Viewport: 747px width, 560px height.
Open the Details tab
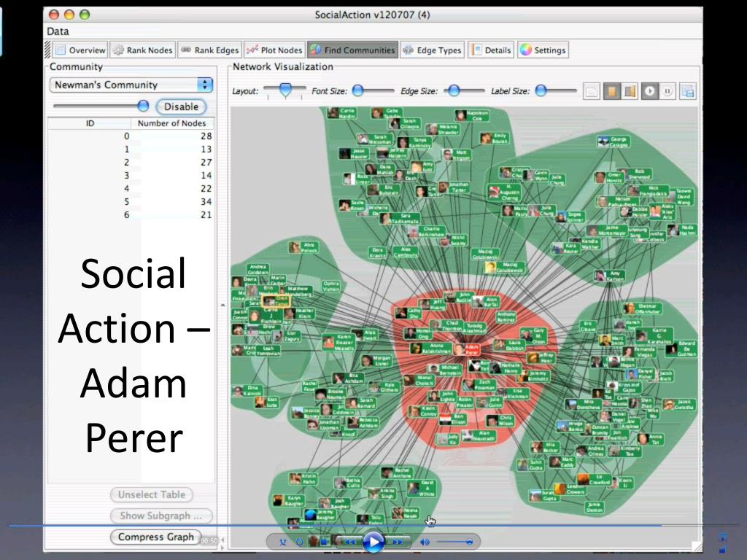coord(491,50)
